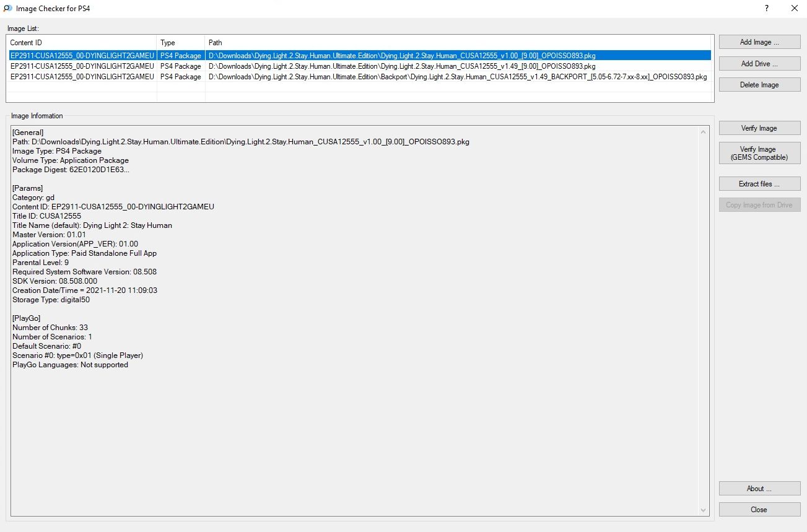Select the v1.49 BACKPORT package row
This screenshot has width=807, height=532.
(x=359, y=77)
